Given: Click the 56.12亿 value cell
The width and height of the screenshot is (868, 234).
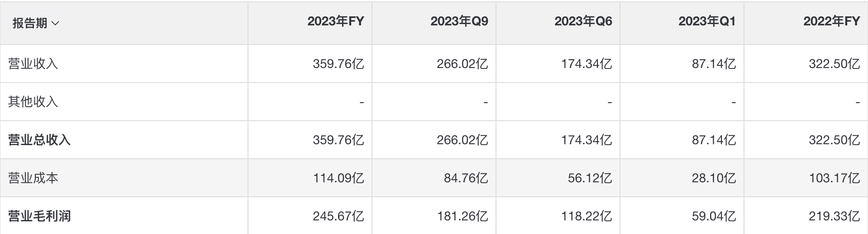Looking at the screenshot, I should pos(590,178).
